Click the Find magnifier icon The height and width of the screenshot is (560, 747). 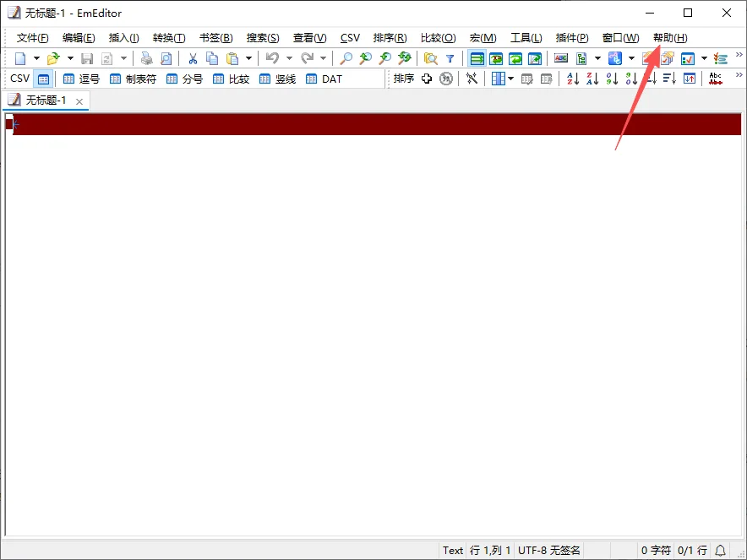346,58
